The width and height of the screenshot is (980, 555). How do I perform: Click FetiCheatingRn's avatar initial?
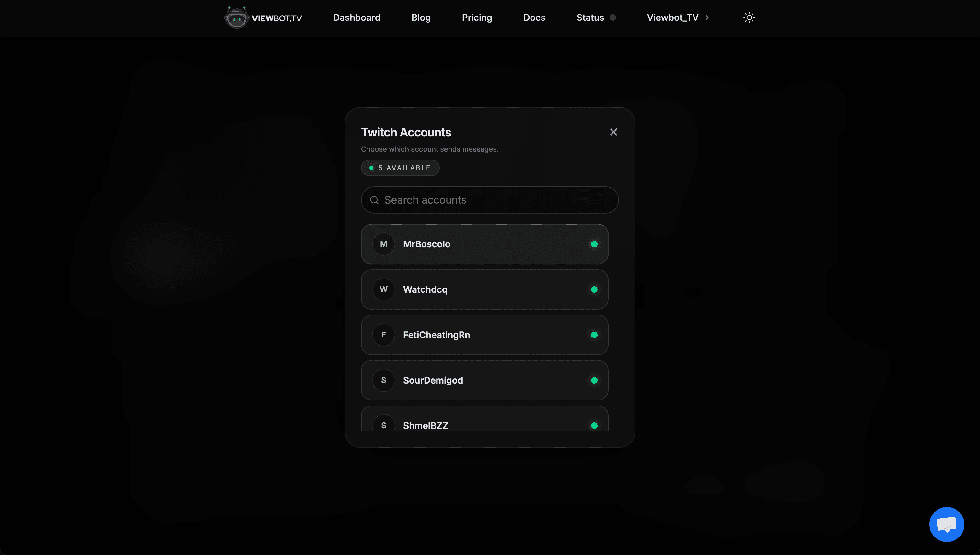(384, 335)
